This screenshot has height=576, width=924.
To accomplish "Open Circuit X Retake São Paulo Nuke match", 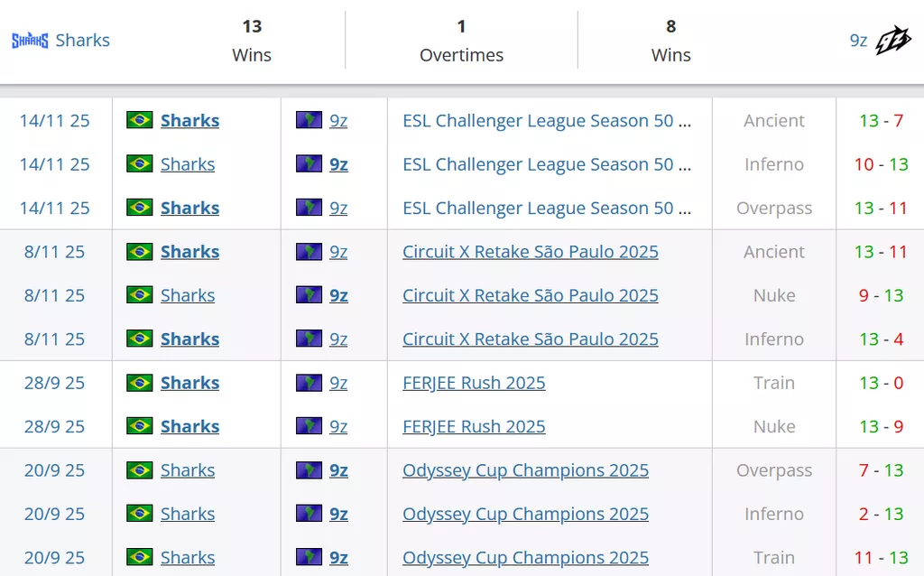I will 531,295.
